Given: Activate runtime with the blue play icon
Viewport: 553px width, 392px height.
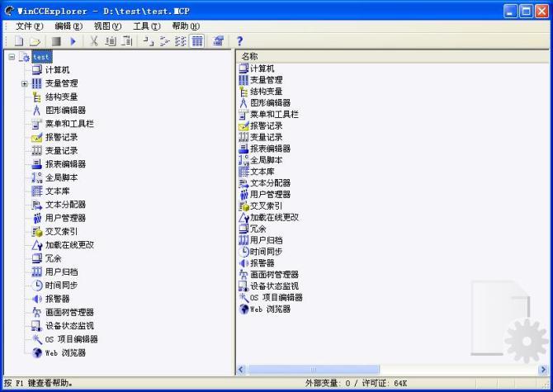Looking at the screenshot, I should 73,41.
